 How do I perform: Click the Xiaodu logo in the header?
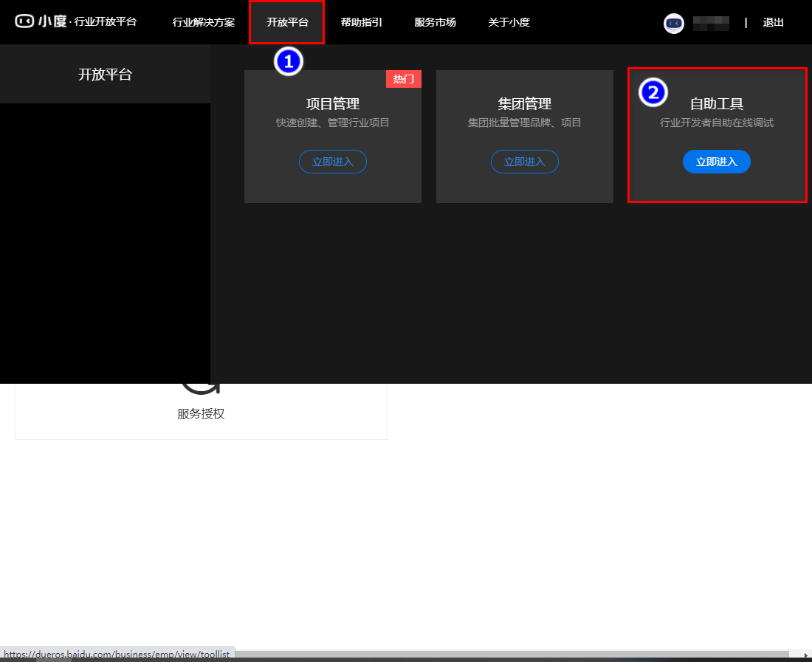(x=41, y=21)
